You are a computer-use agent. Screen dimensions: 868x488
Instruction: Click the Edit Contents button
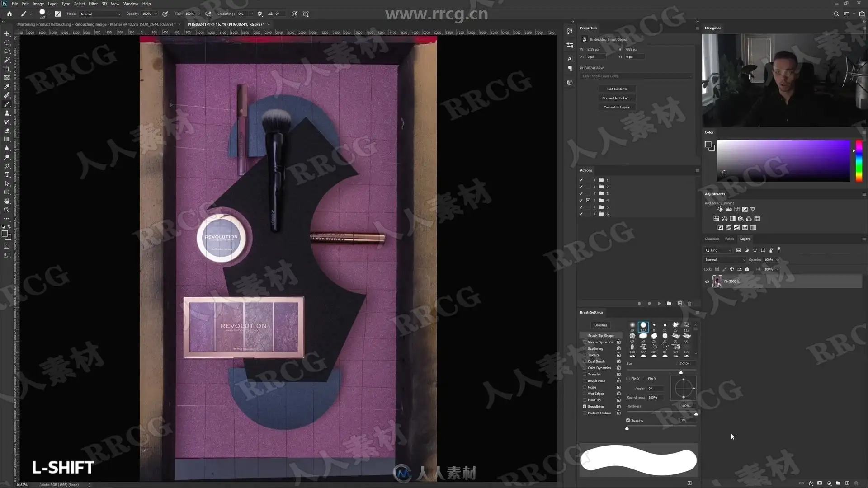(617, 89)
